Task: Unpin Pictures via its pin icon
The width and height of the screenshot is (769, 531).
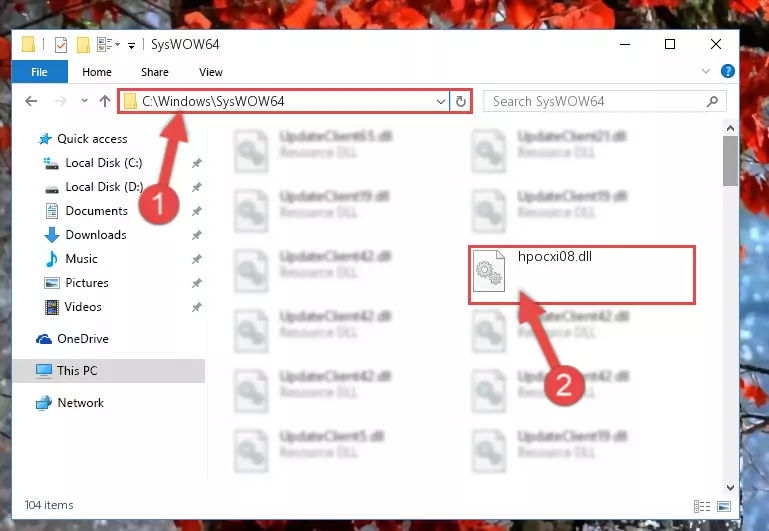Action: point(197,283)
